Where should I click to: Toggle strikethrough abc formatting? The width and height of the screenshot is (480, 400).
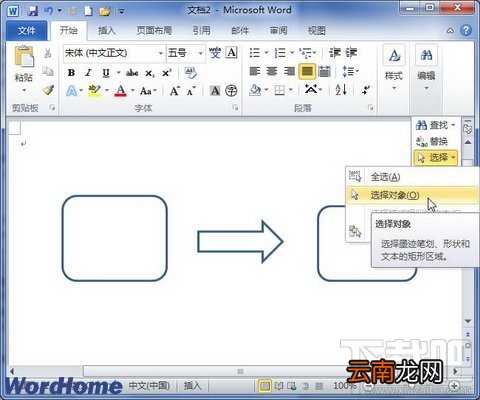click(132, 73)
